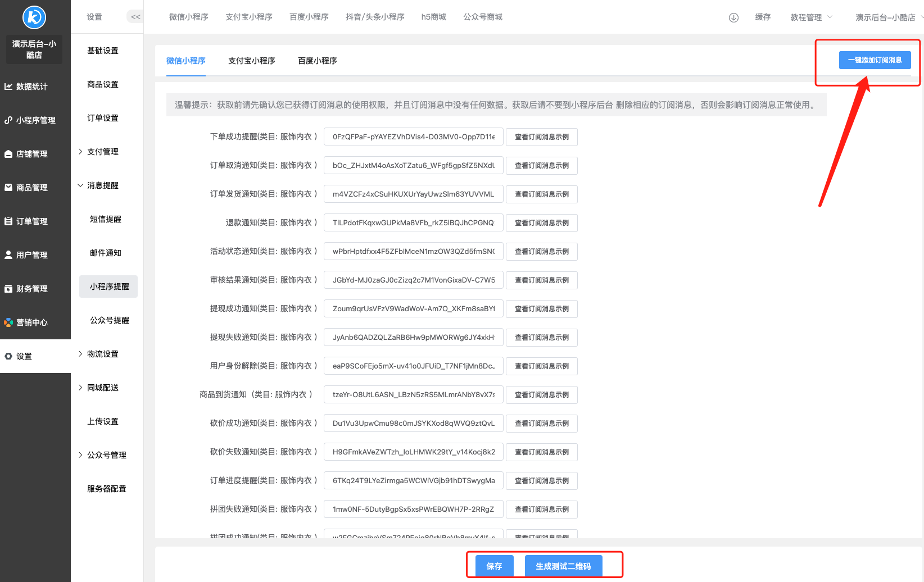View subscription example for 审核结果通知
Image resolution: width=924 pixels, height=582 pixels.
pos(542,280)
